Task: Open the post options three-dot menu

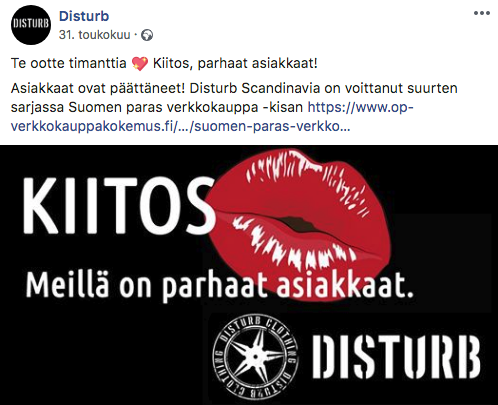Action: (482, 13)
